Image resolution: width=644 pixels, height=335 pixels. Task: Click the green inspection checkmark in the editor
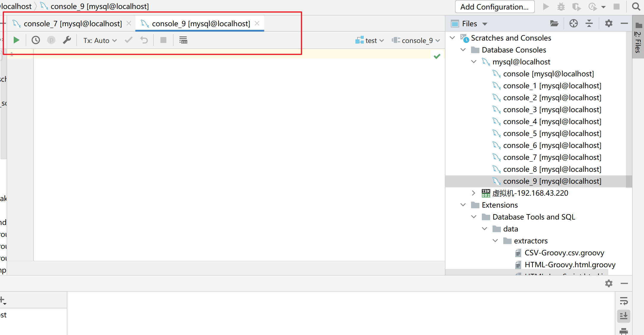(437, 56)
